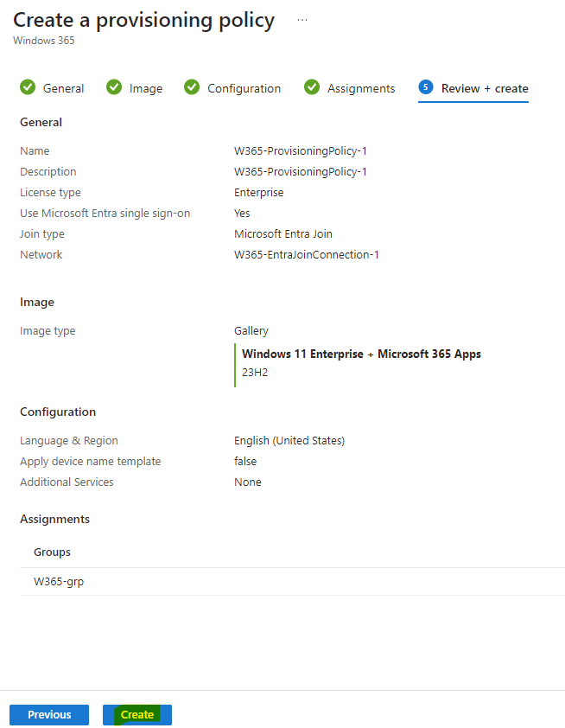Click Windows 11 Enterprise + Microsoft 365 Apps
Viewport: 565px width, 728px height.
pyautogui.click(x=361, y=354)
